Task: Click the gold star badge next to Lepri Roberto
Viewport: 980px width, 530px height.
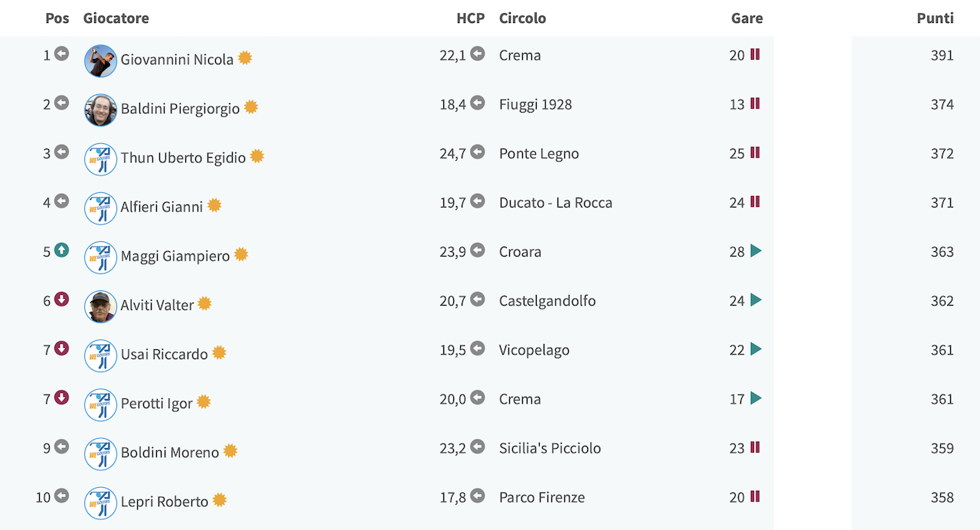Action: 220,500
